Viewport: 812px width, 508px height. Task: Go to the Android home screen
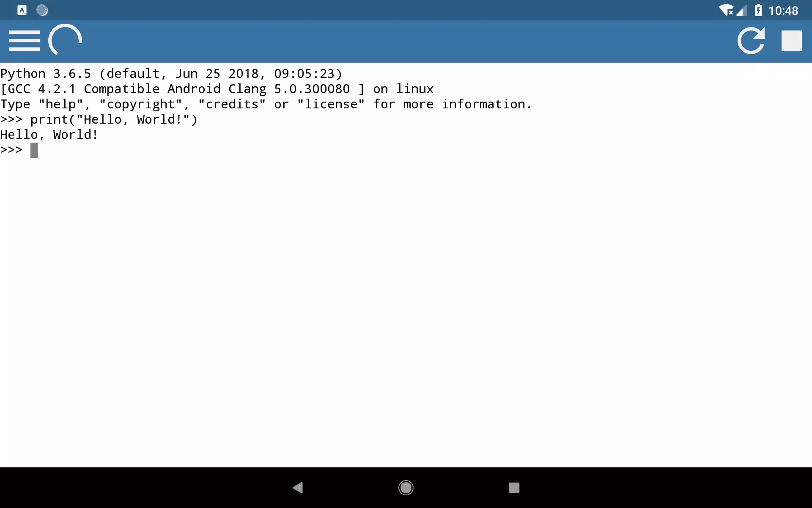pos(406,488)
